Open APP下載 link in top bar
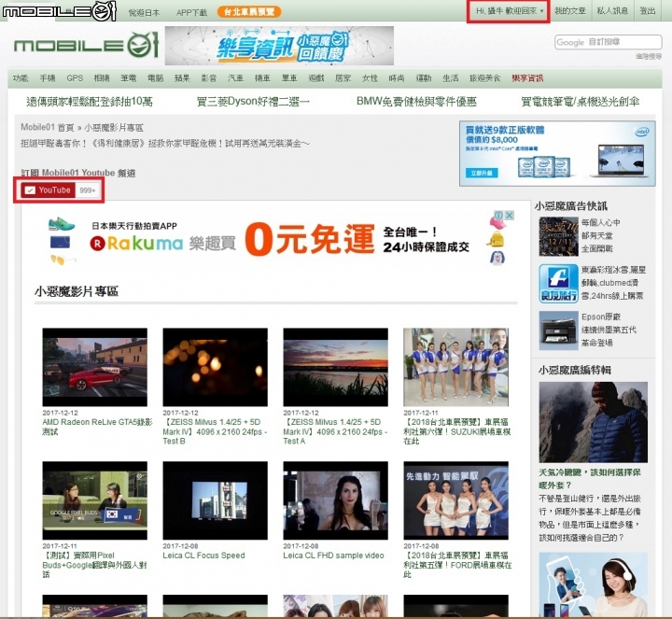This screenshot has width=672, height=619. tap(191, 12)
